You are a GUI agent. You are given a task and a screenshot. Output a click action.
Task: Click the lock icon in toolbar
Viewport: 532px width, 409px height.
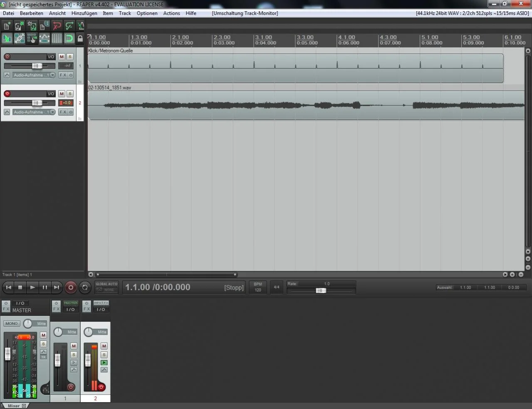point(80,39)
